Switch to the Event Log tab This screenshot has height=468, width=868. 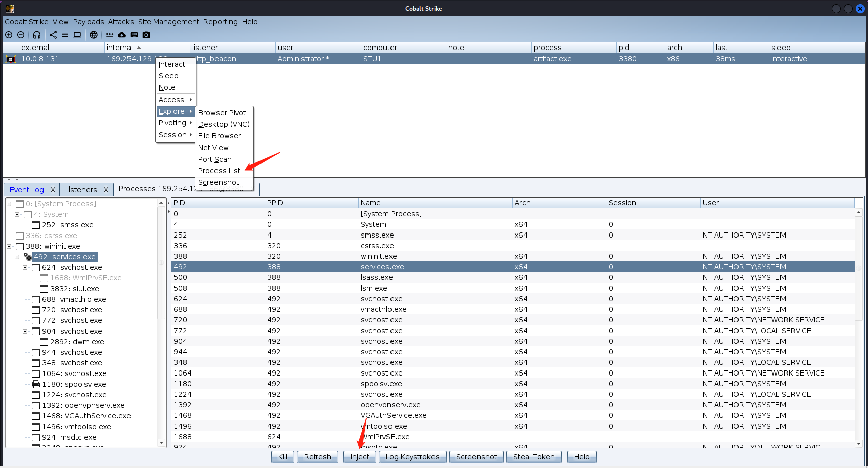pos(27,190)
